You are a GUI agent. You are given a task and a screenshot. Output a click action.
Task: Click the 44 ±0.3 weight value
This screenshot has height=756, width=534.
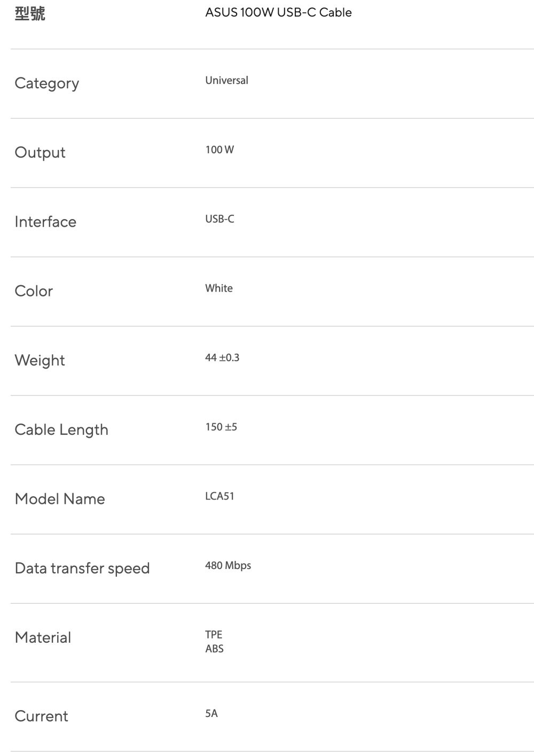coord(222,358)
